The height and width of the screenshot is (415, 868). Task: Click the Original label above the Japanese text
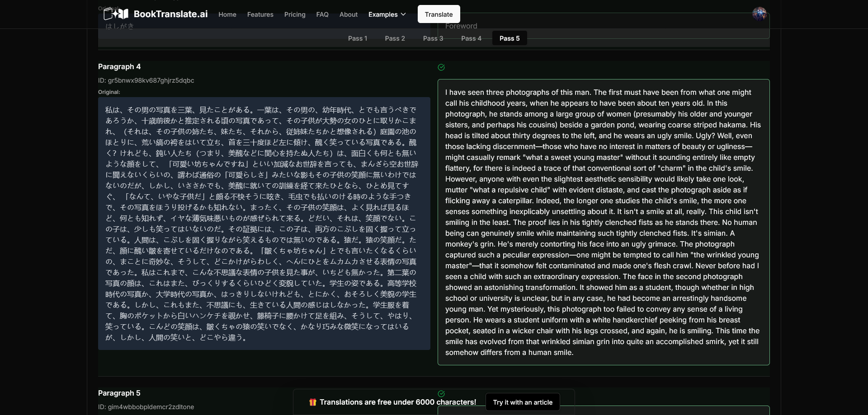109,92
